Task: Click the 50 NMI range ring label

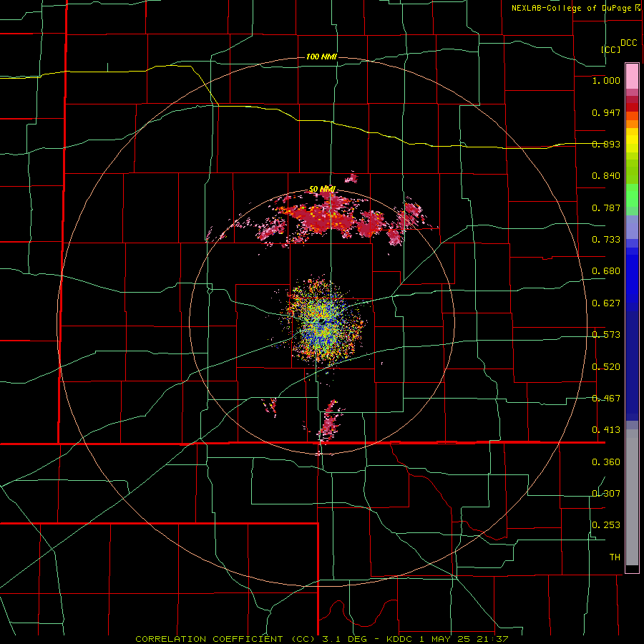Action: (x=322, y=190)
